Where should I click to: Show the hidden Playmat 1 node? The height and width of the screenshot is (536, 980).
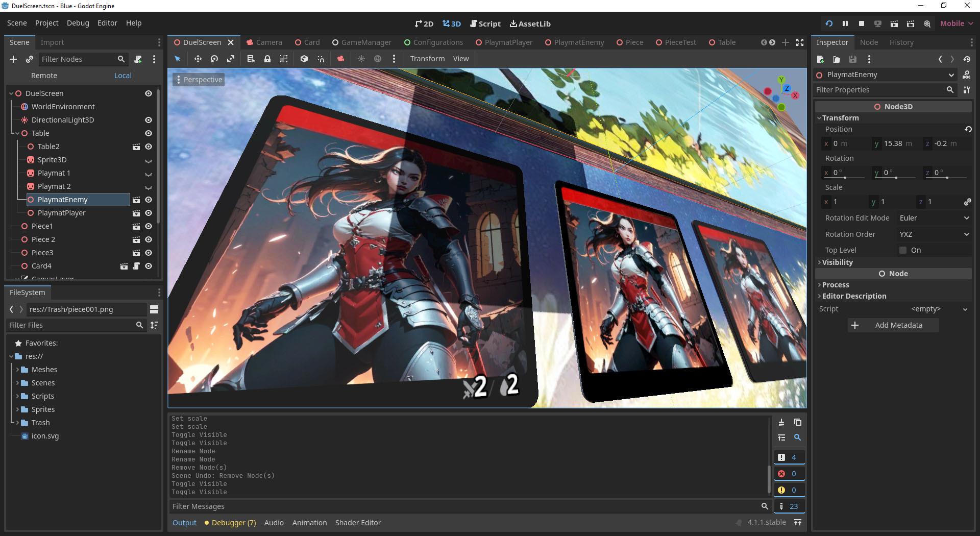click(x=149, y=174)
